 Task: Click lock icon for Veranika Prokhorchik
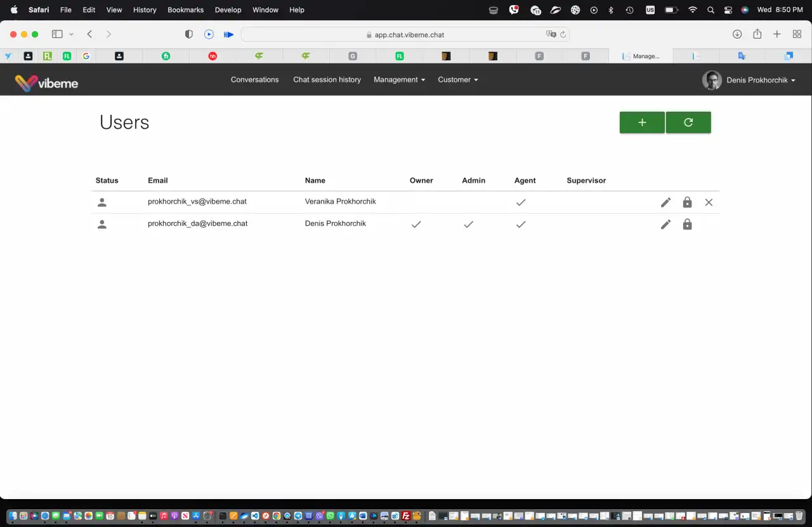(x=687, y=202)
